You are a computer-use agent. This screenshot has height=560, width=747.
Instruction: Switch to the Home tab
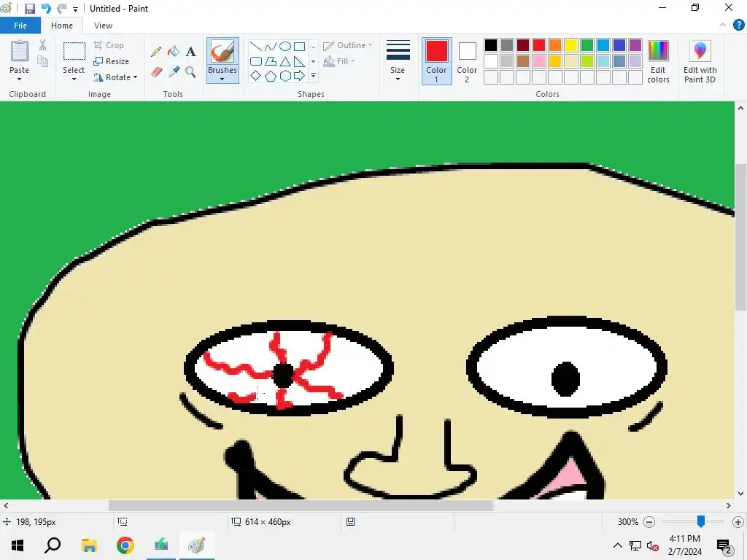tap(62, 26)
